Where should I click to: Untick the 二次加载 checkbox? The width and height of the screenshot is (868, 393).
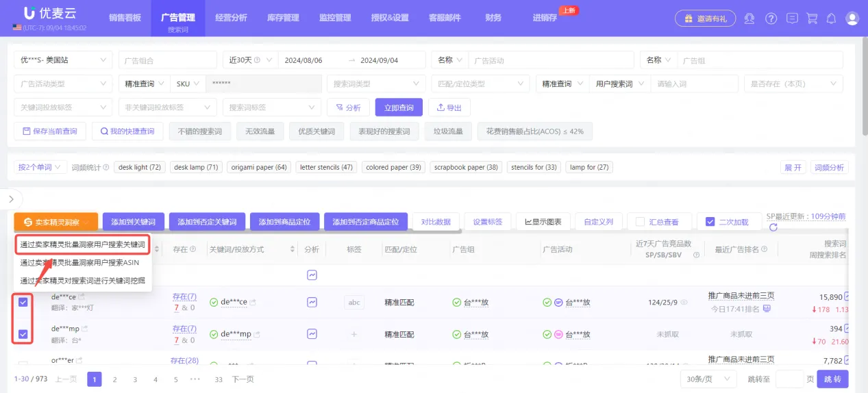(x=710, y=222)
